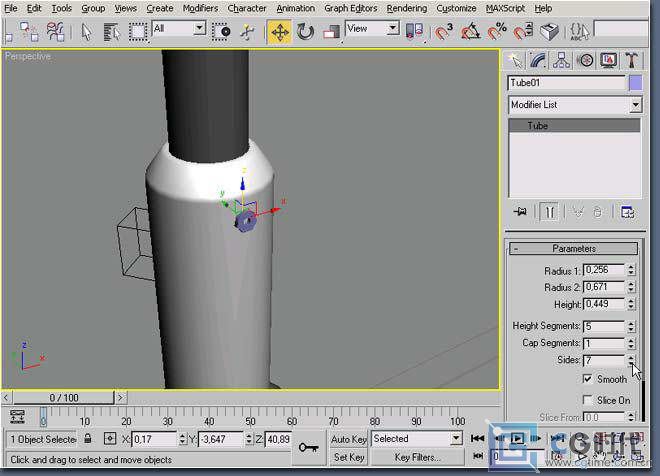Collapse the Parameters rollout
Image resolution: width=660 pixels, height=476 pixels.
[x=573, y=248]
